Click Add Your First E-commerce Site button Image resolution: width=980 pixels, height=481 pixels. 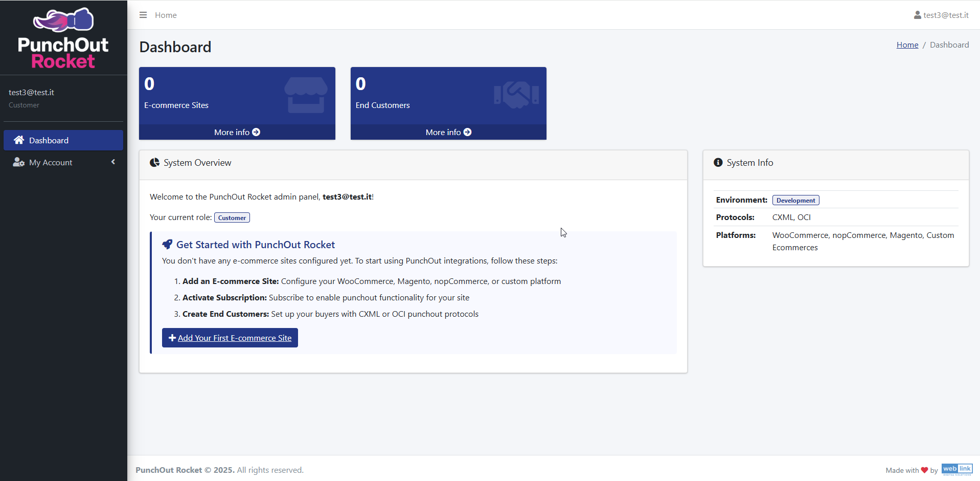230,338
